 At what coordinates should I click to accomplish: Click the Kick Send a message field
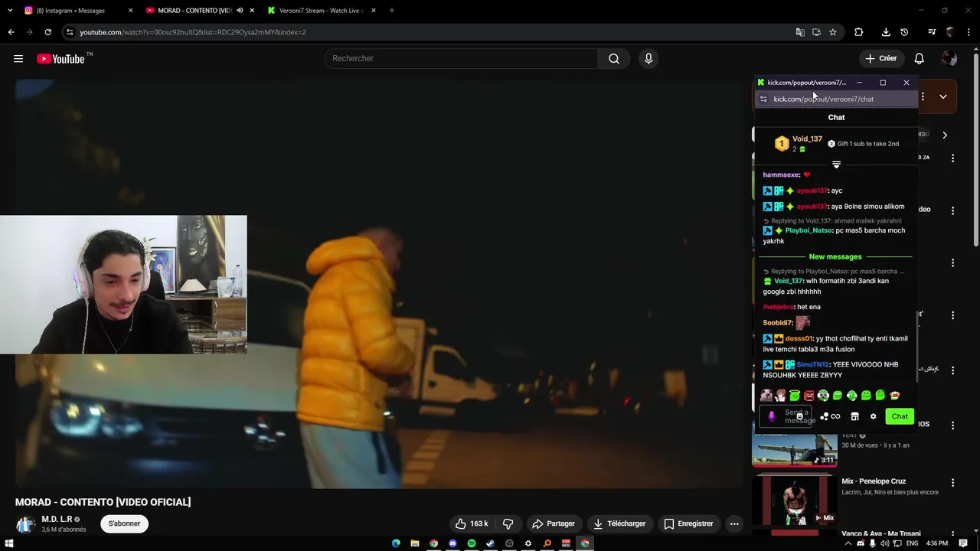pos(787,416)
